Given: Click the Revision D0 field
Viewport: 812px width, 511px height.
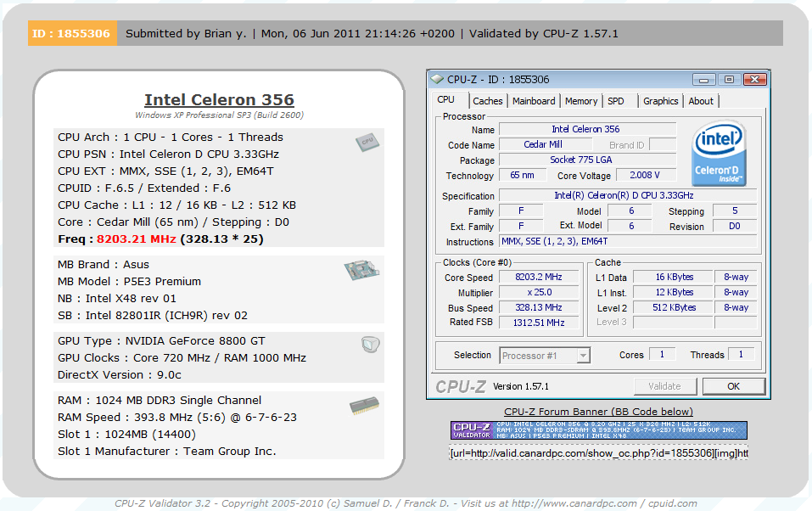Looking at the screenshot, I should pyautogui.click(x=735, y=226).
